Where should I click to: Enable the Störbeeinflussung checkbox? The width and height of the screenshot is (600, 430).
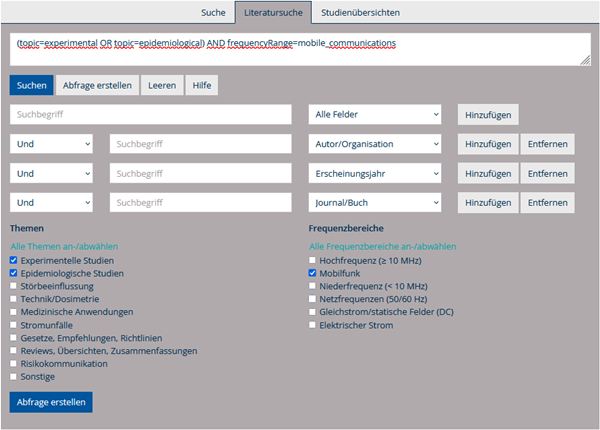click(14, 285)
